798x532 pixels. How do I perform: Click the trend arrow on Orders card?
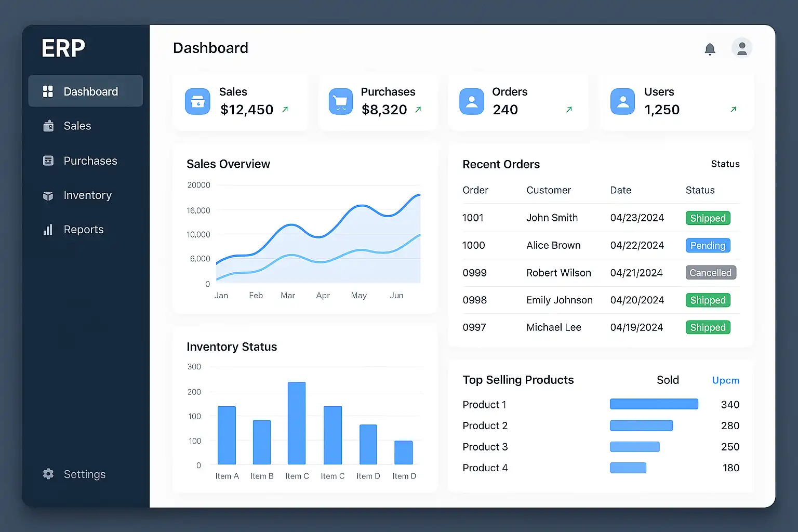tap(569, 110)
